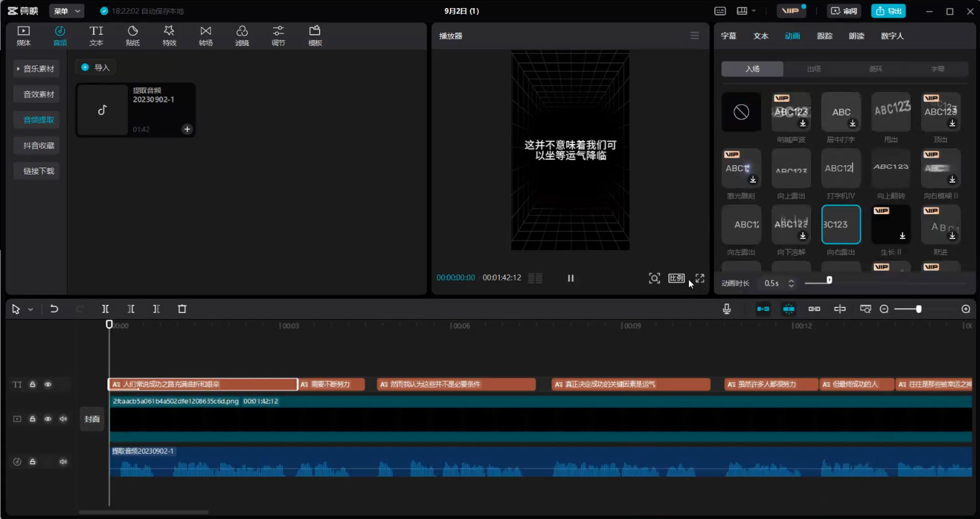Select the 出场 animation tab
Screen dimensions: 980x519
814,69
